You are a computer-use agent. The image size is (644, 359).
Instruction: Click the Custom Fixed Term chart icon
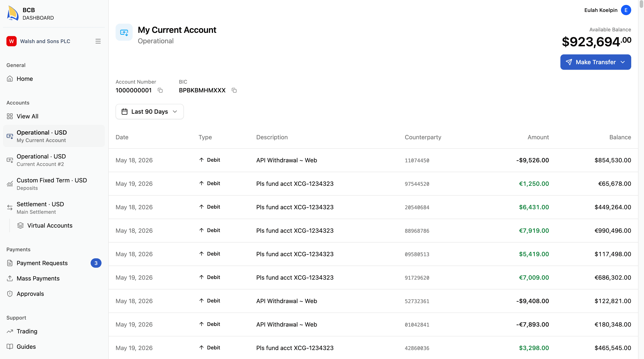coord(10,184)
